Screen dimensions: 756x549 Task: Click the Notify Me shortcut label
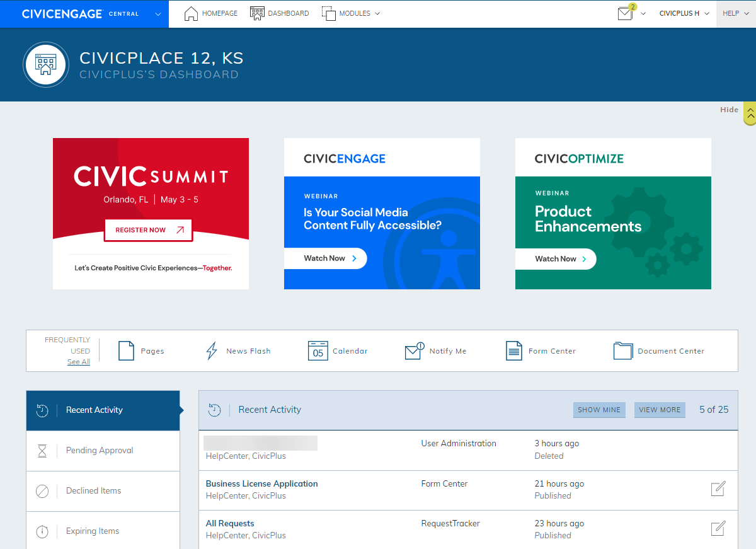pyautogui.click(x=448, y=351)
